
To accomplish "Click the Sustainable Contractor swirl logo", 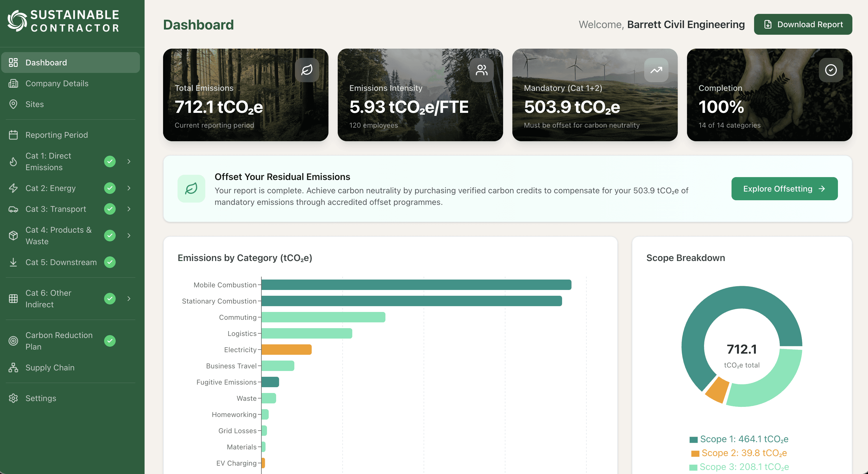I will click(17, 21).
